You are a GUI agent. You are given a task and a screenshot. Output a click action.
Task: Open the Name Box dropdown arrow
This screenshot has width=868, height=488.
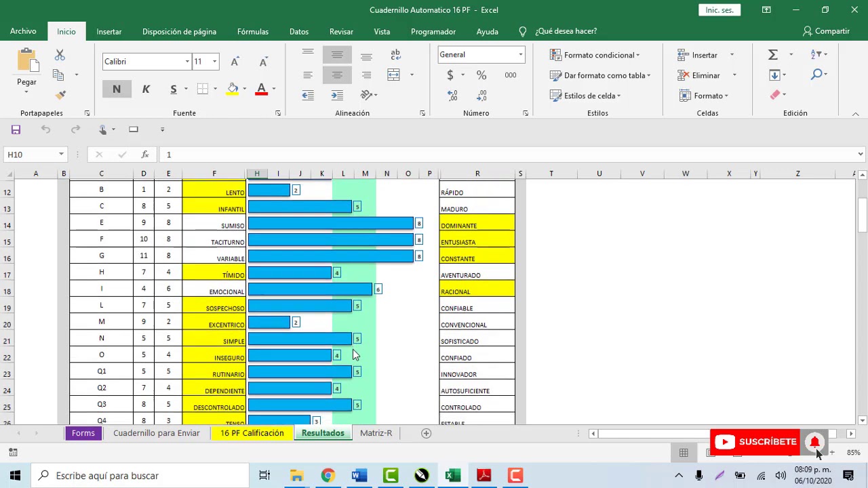tap(61, 155)
